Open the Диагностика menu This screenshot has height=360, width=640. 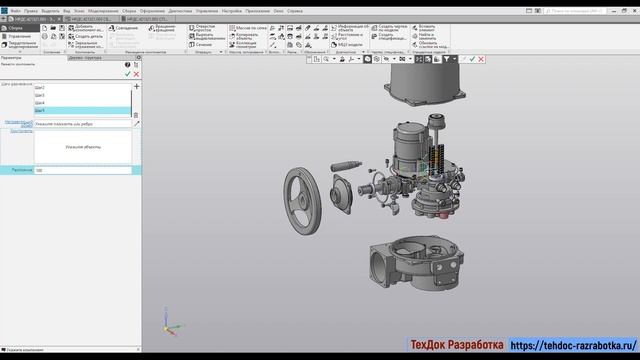180,11
